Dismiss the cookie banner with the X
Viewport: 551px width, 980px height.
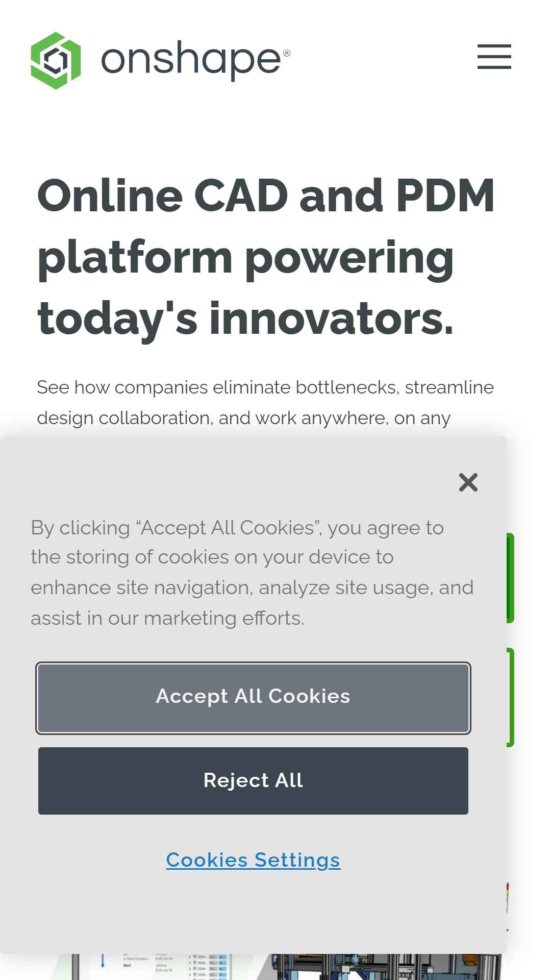coord(468,482)
